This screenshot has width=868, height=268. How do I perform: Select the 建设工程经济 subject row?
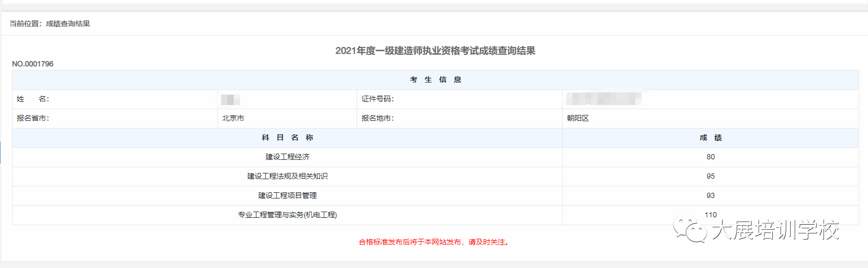[287, 157]
